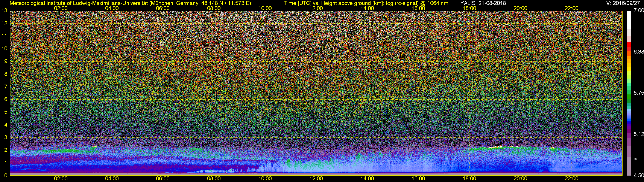The height and width of the screenshot is (182, 644).
Task: Click the 04:00 label on the top time axis
Action: (112, 8)
